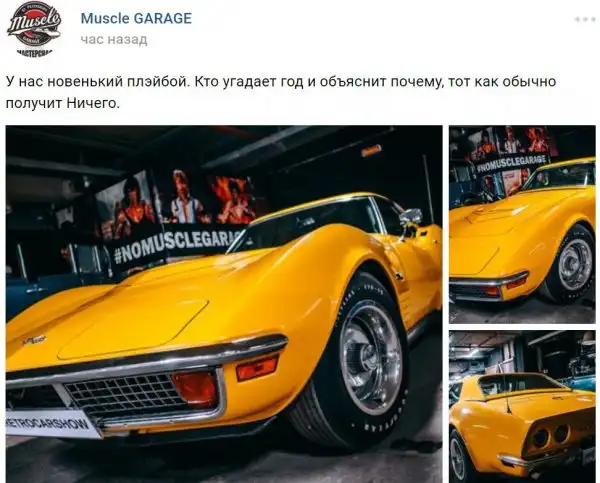600x483 pixels.
Task: Open the three-dot post options menu
Action: click(585, 20)
